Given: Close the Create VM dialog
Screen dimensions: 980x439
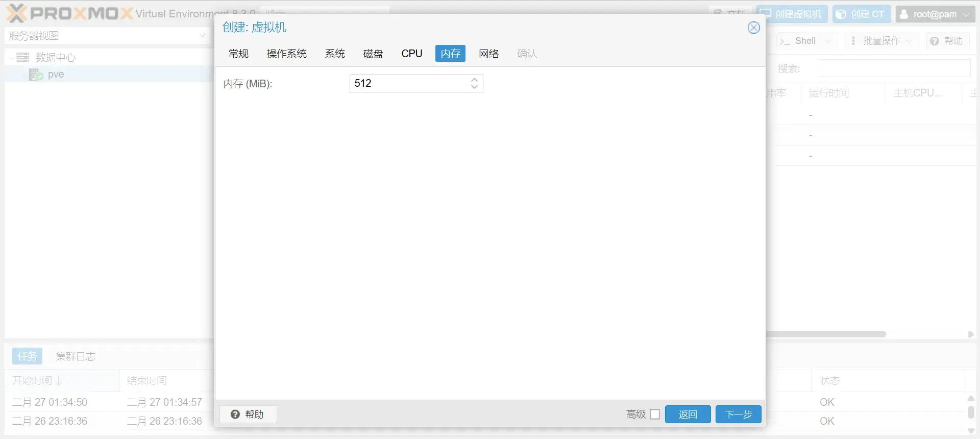Looking at the screenshot, I should 753,28.
